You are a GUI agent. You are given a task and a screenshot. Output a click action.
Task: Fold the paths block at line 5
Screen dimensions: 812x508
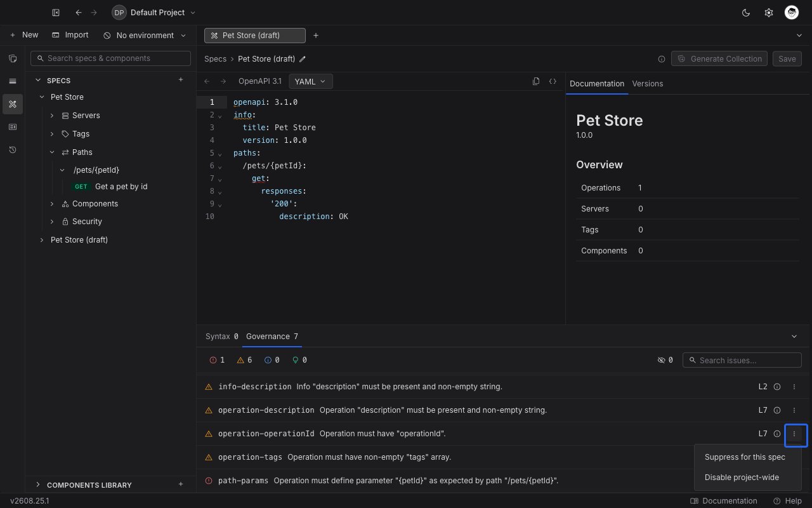tap(220, 154)
